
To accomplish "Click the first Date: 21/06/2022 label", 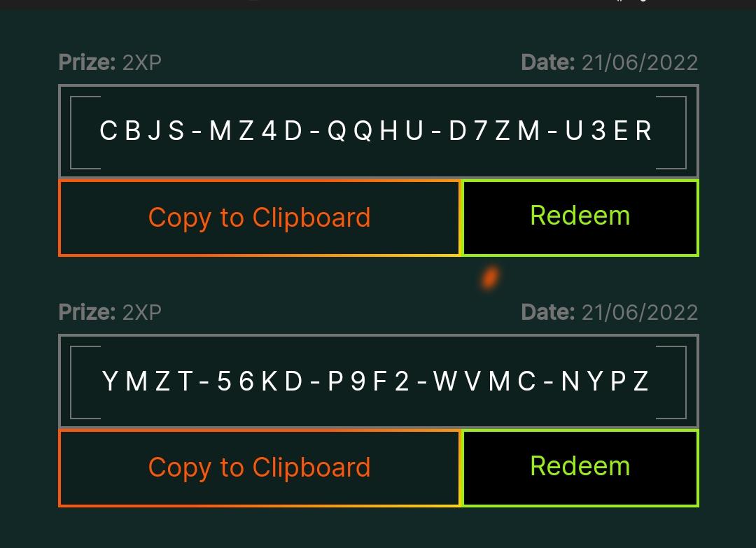I will [x=609, y=62].
